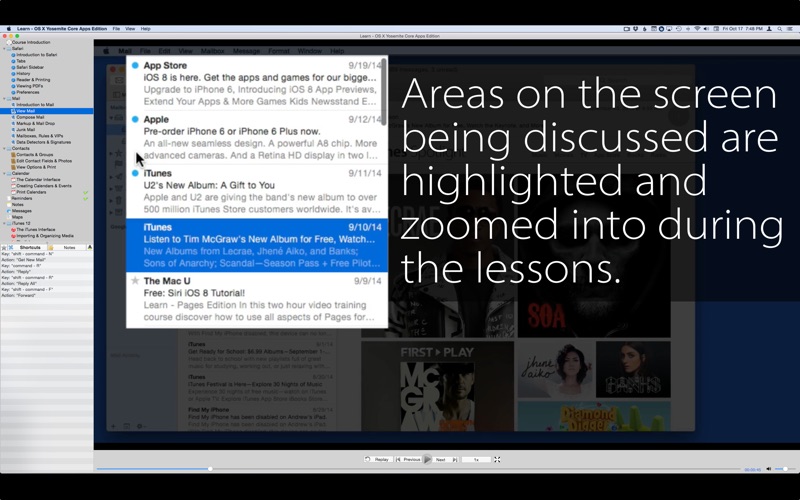
Task: Select Creating Calendars & Events lesson
Action: point(44,186)
